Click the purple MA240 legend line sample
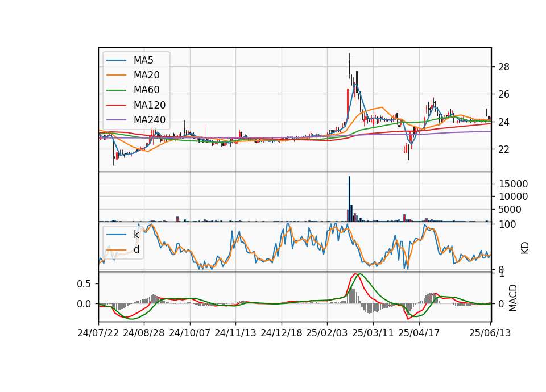 coord(116,120)
